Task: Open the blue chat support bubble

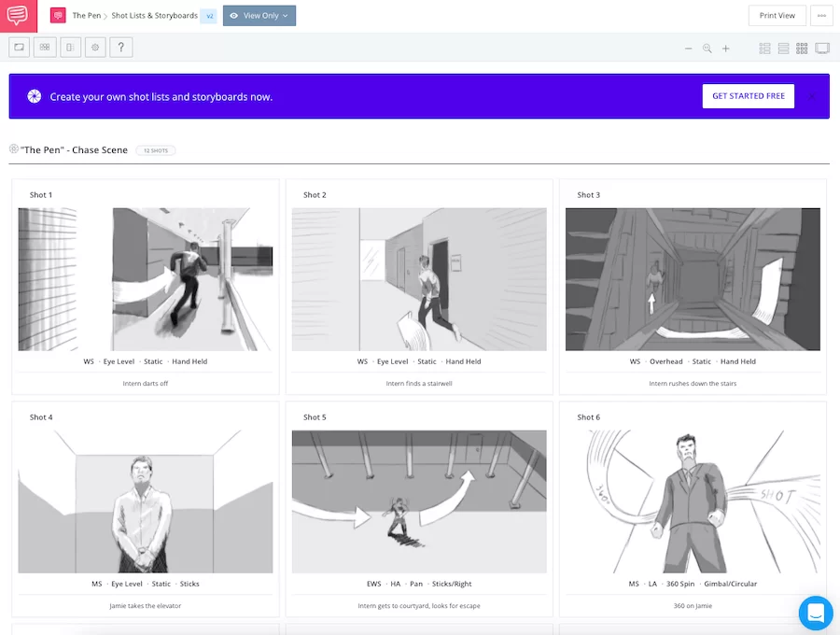Action: coord(815,614)
